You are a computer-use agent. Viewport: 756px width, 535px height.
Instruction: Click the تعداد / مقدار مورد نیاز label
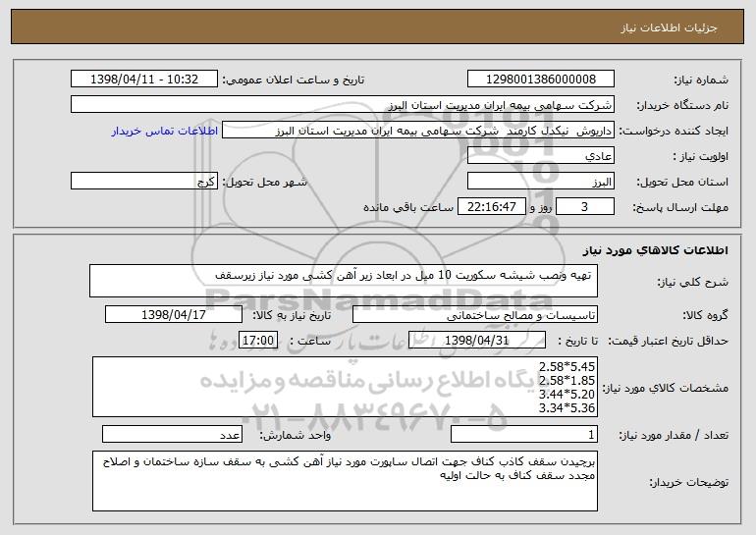674,435
